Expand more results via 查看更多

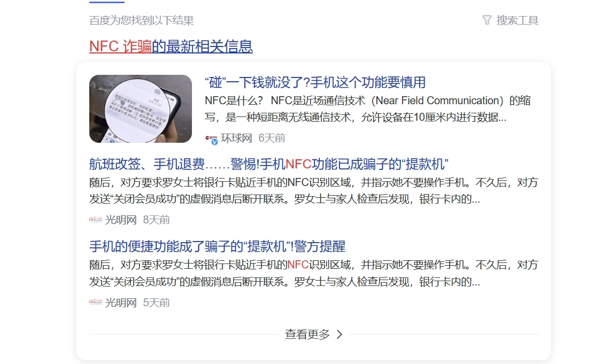(314, 335)
